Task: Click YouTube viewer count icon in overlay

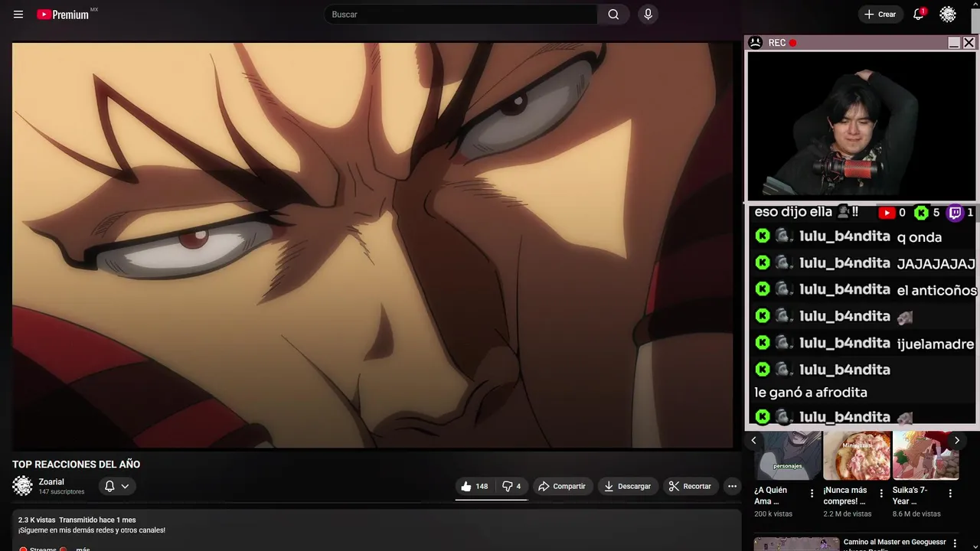Action: point(887,213)
